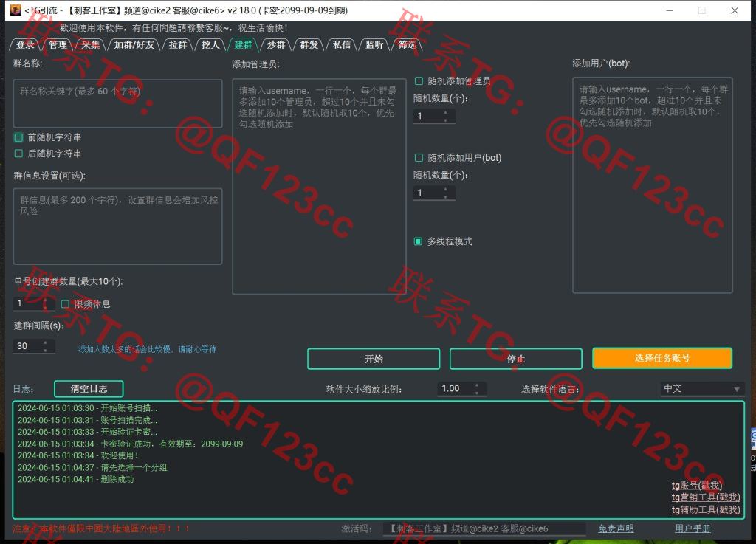This screenshot has width=756, height=544.
Task: Increase bot 随机数量 spinner value
Action: 445,190
